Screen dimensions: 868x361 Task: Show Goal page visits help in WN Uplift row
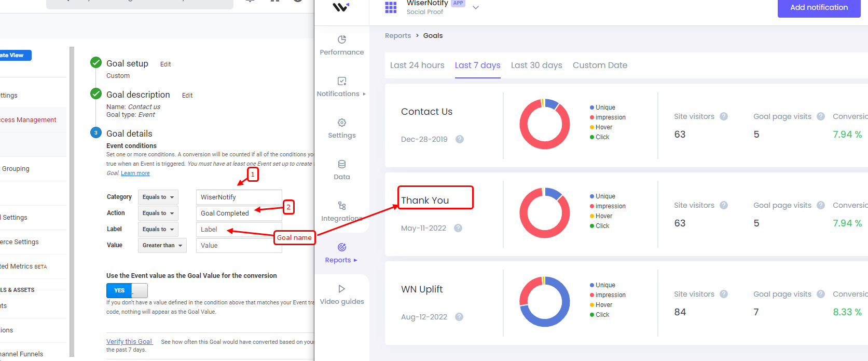coord(821,294)
